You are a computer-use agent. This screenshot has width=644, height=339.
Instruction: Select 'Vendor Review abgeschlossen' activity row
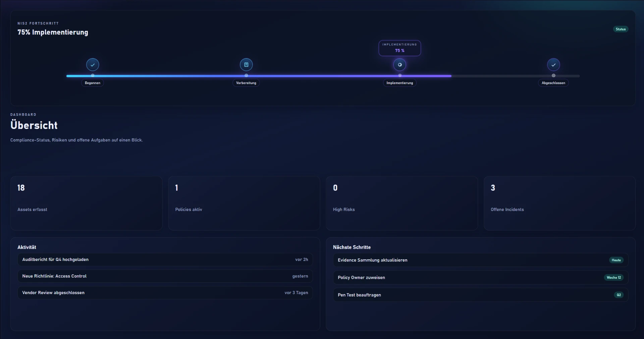coord(165,292)
